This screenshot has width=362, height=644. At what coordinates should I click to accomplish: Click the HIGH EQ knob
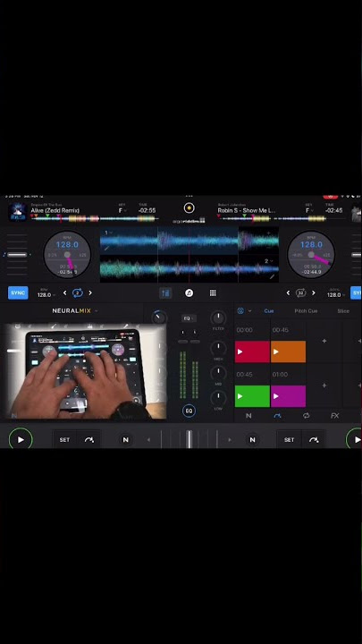pos(218,348)
